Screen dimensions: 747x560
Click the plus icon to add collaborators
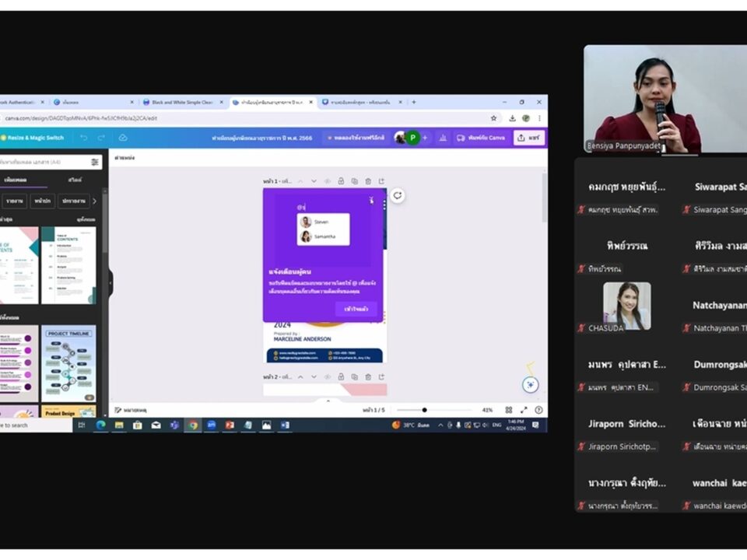tap(425, 138)
